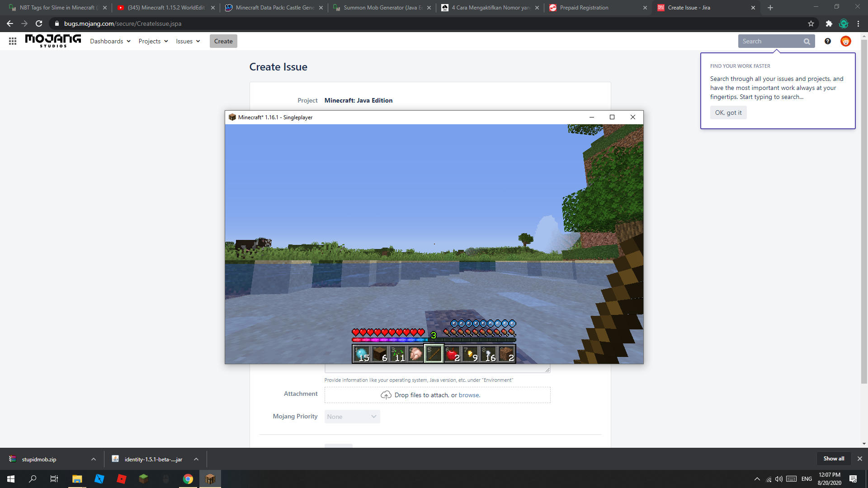This screenshot has width=868, height=488.
Task: Click the Minecraft launcher taskbar icon
Action: (143, 479)
